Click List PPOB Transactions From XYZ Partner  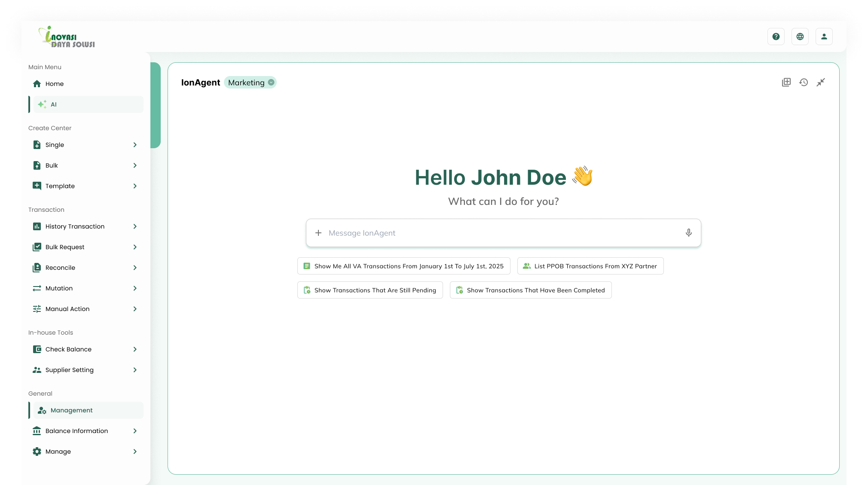(x=590, y=266)
